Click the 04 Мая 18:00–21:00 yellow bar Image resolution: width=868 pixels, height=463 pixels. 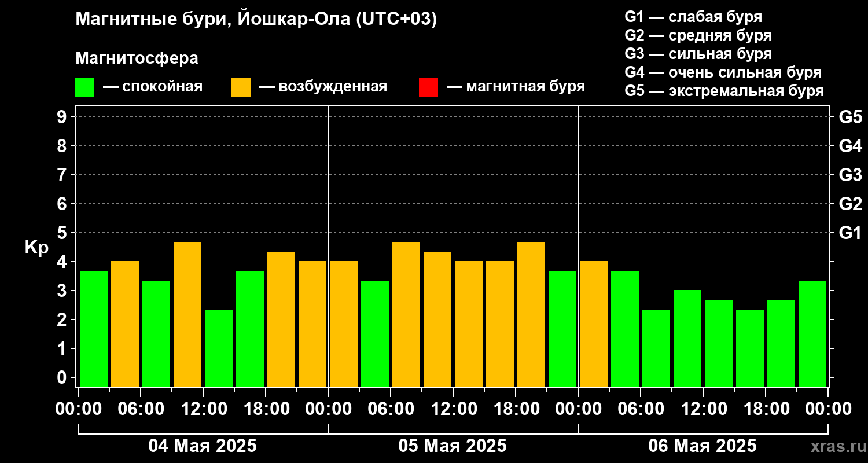click(x=281, y=319)
